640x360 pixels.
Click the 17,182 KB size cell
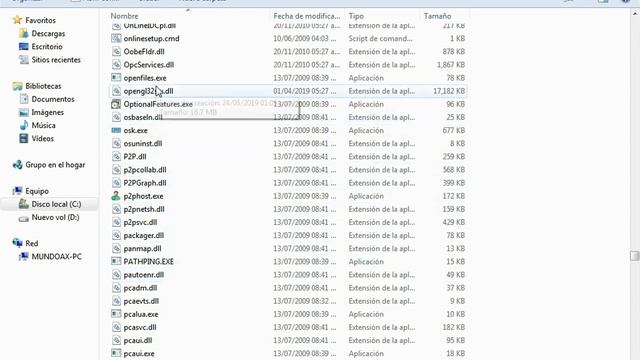click(449, 91)
